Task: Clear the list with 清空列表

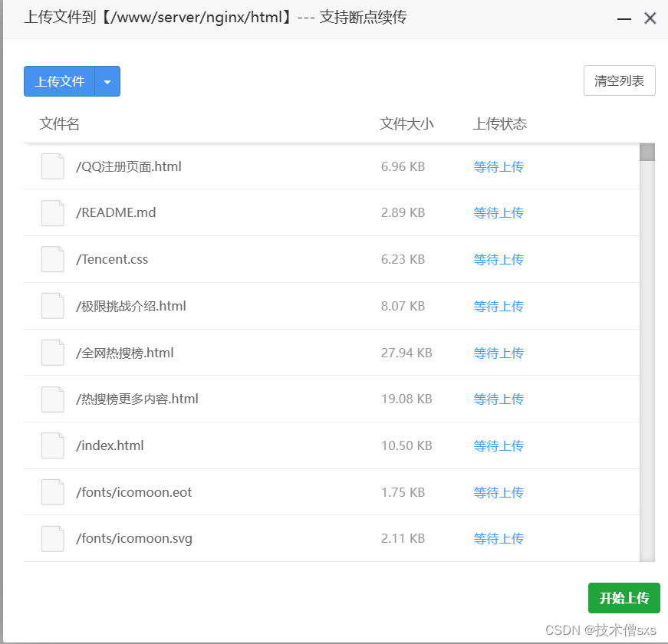Action: point(619,80)
